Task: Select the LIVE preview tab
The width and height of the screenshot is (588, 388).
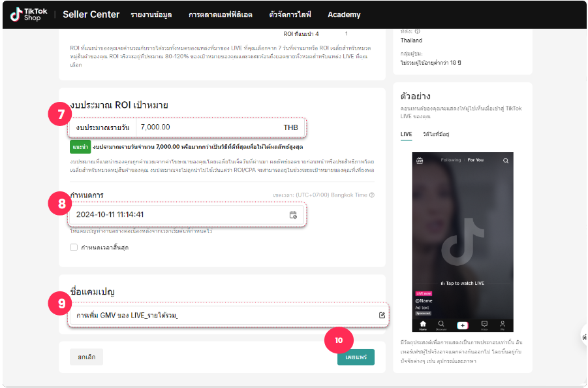Action: [x=406, y=134]
